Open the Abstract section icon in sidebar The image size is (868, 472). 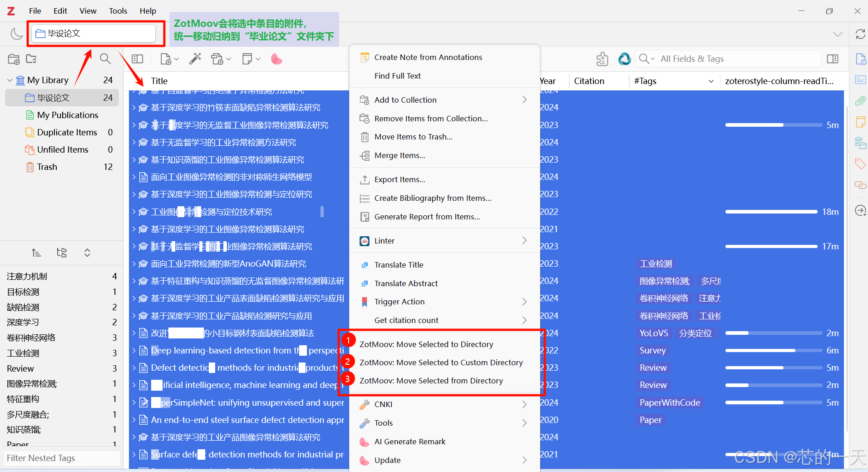click(860, 80)
